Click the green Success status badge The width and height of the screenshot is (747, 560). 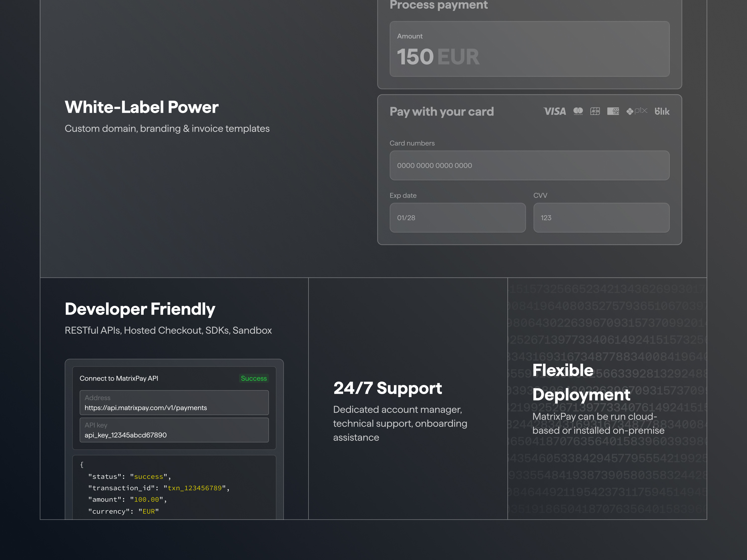(254, 378)
